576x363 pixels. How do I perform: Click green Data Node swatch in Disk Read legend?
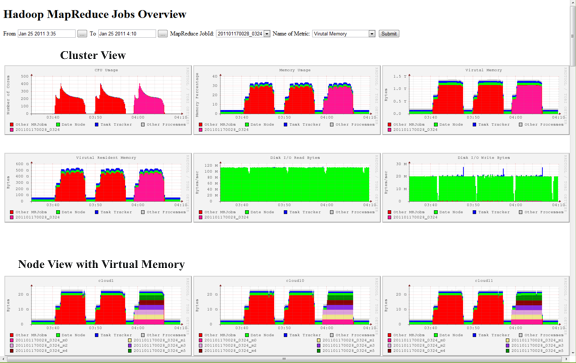coord(247,212)
